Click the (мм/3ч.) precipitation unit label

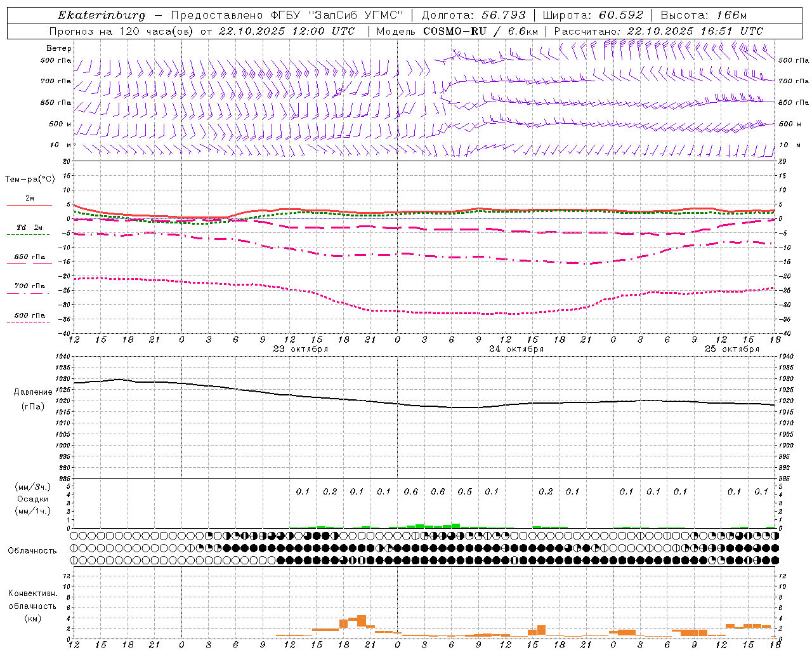click(33, 487)
